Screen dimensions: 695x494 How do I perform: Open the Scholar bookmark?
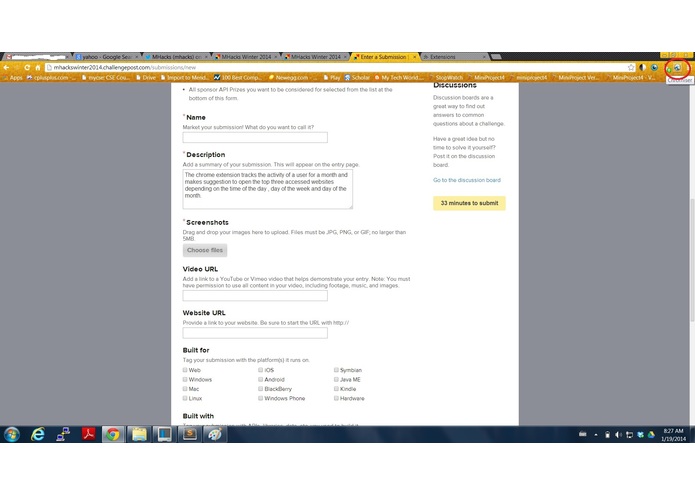(x=357, y=78)
